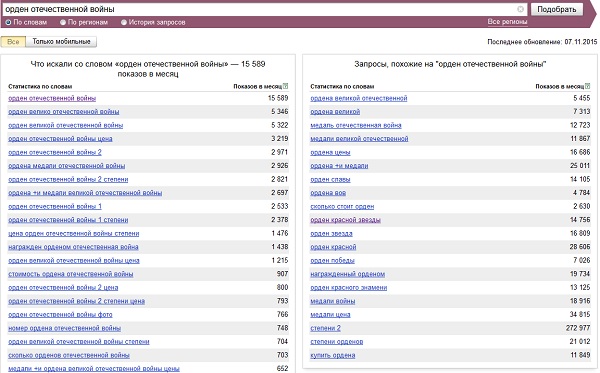The width and height of the screenshot is (600, 373).
Task: Click the Подобрать button
Action: pos(557,9)
